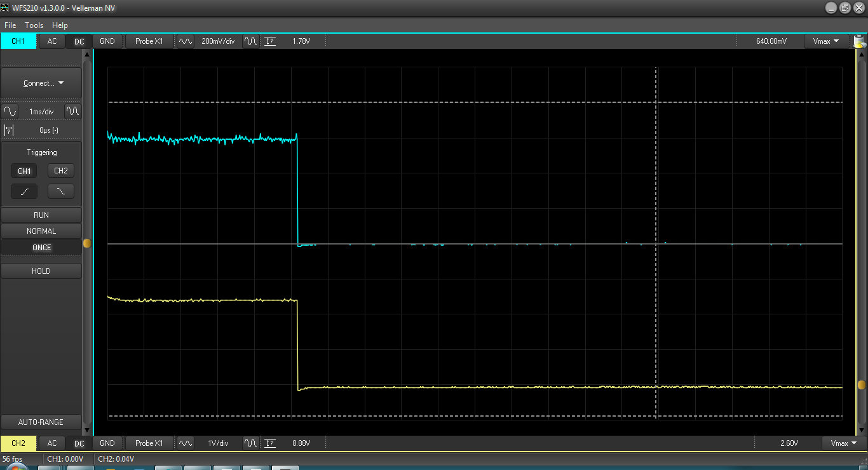Click the 8.88V marker reading
Screen dimensions: 868x470
pos(301,443)
